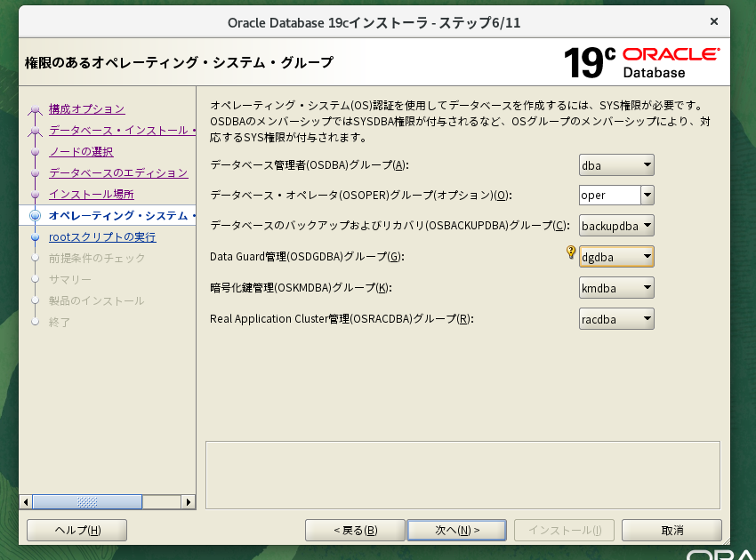Click the データベース管理者(OSDBA)グループ label

[x=309, y=165]
